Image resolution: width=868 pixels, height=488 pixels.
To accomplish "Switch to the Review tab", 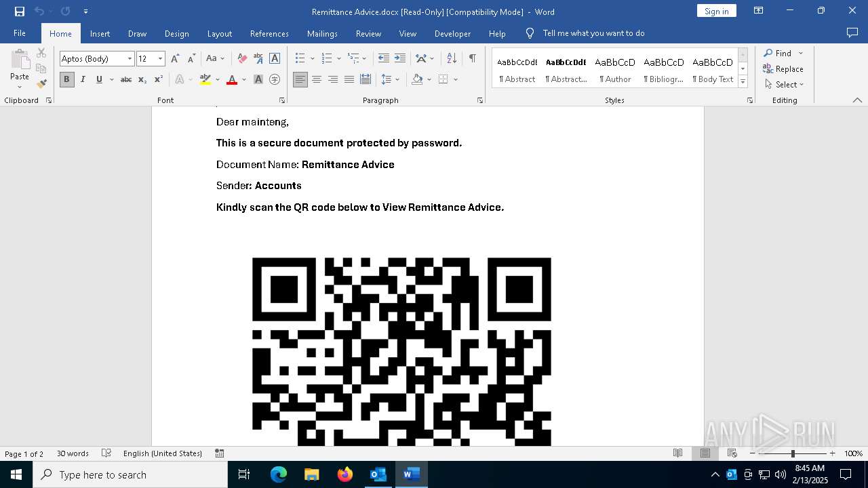I will point(369,33).
